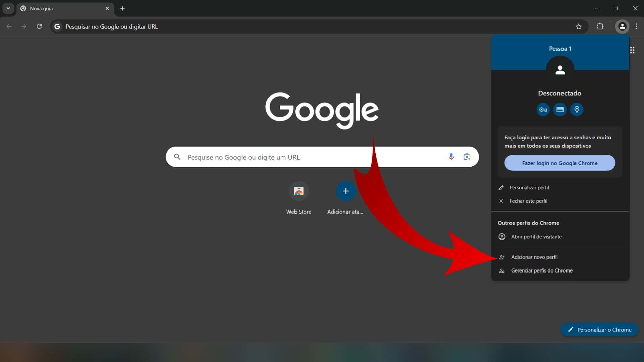Start voice search with the microphone
The width and height of the screenshot is (644, 362).
451,157
